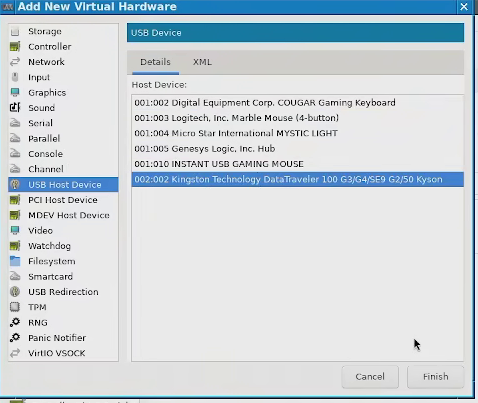Screen dimensions: 478x403
Task: Click the Input mouse icon
Action: pyautogui.click(x=15, y=77)
